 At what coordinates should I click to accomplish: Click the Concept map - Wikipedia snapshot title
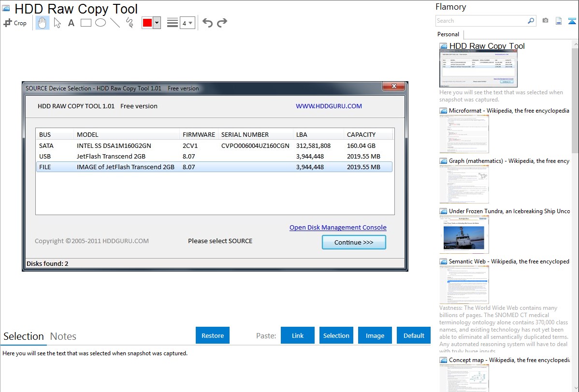pyautogui.click(x=509, y=360)
